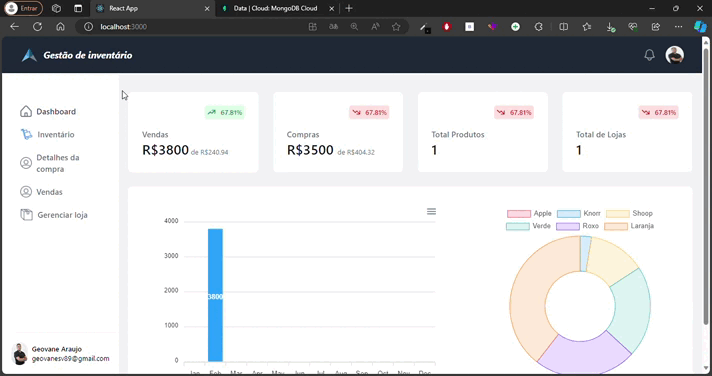Viewport: 712px width, 376px height.
Task: Click the notification bell icon
Action: (649, 55)
